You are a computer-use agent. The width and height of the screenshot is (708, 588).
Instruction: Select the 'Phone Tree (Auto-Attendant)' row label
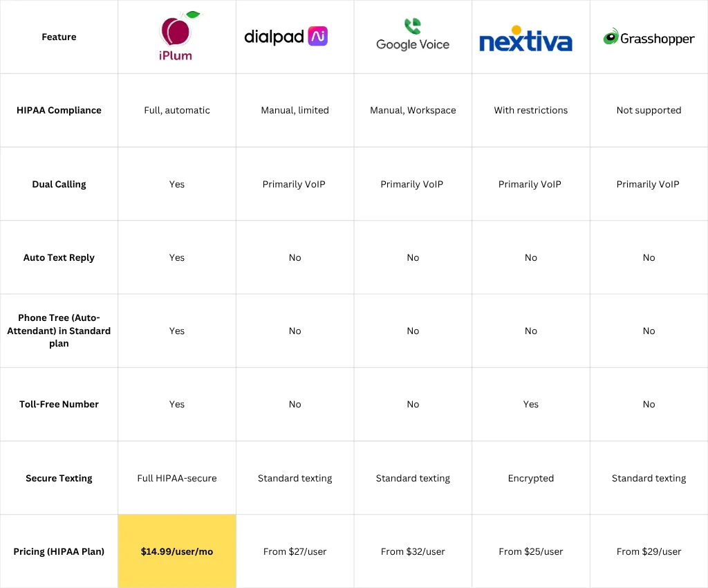[x=59, y=331]
